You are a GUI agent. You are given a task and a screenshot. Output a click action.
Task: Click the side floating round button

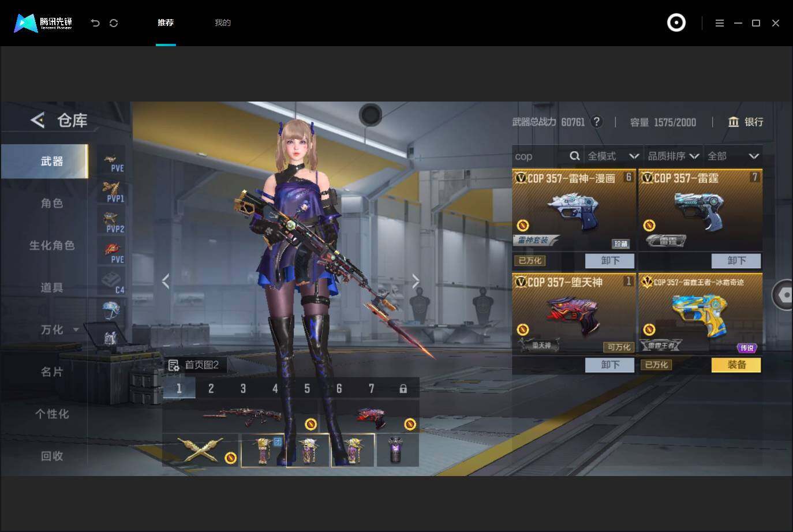tap(783, 294)
